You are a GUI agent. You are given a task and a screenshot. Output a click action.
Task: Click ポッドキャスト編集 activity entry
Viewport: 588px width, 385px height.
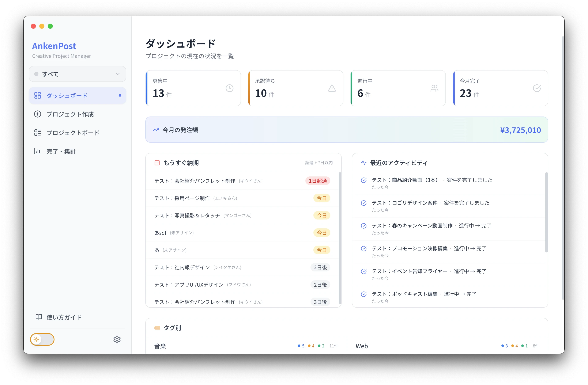(448, 297)
